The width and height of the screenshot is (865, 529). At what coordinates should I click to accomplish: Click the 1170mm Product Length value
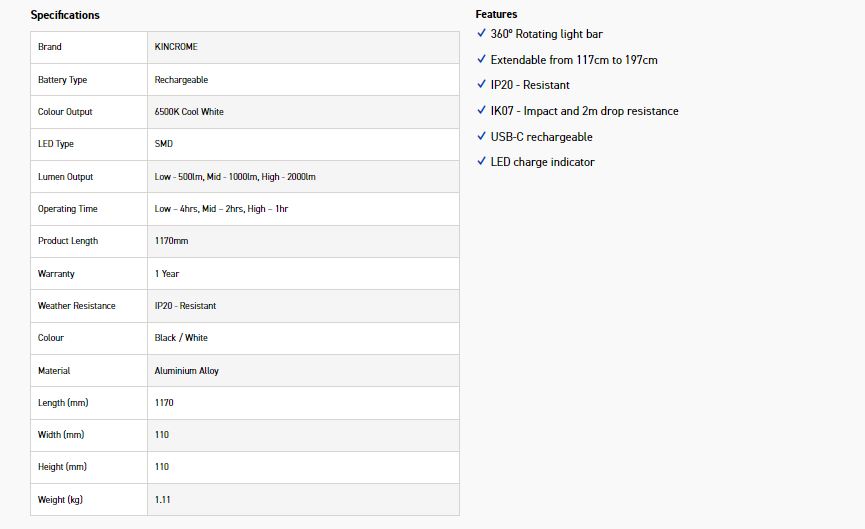point(171,241)
